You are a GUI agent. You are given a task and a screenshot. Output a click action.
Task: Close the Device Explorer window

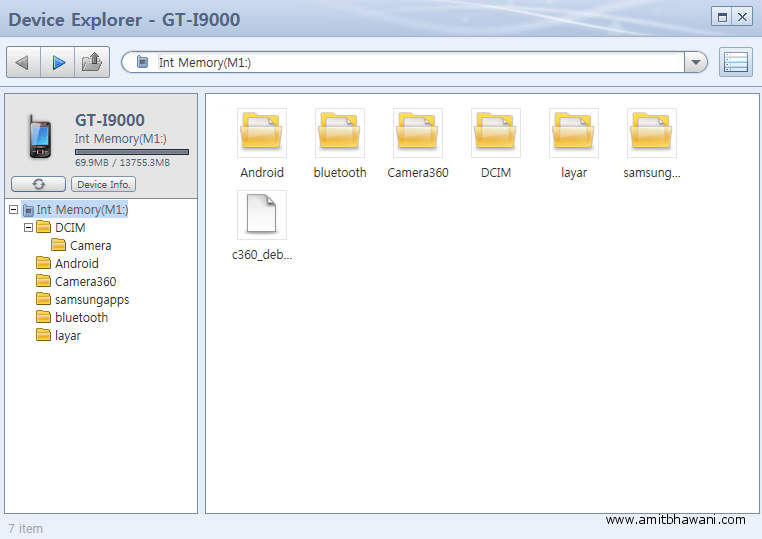tap(743, 17)
